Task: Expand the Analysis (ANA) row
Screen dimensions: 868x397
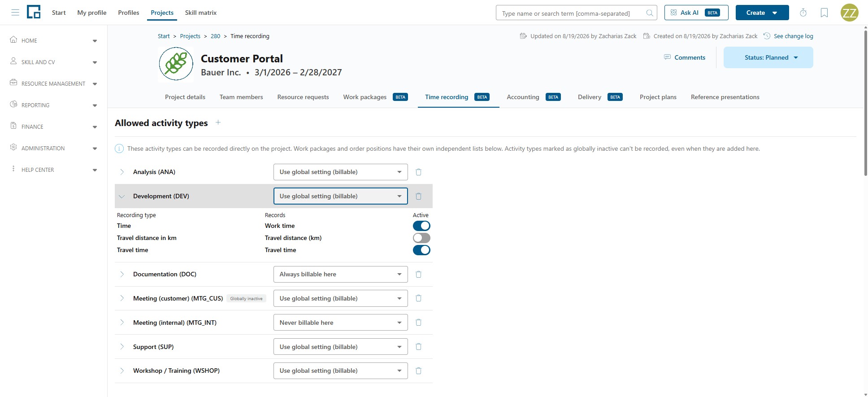Action: 122,172
